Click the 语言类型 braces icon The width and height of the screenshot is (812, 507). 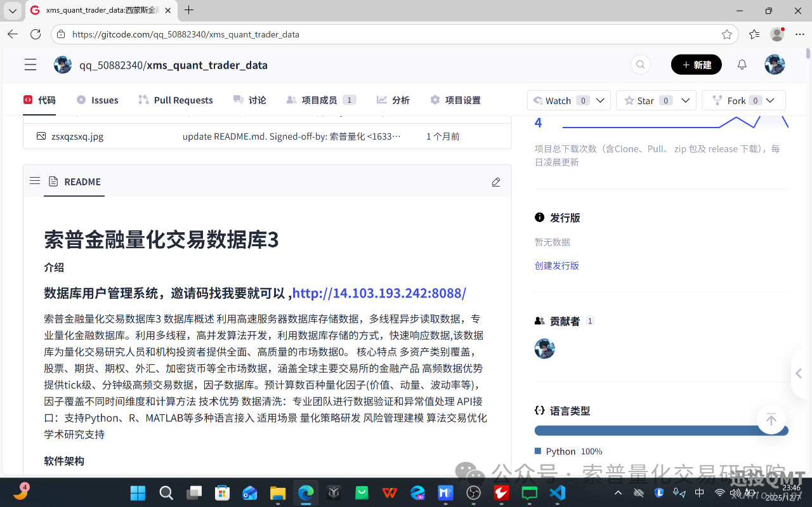tap(540, 410)
